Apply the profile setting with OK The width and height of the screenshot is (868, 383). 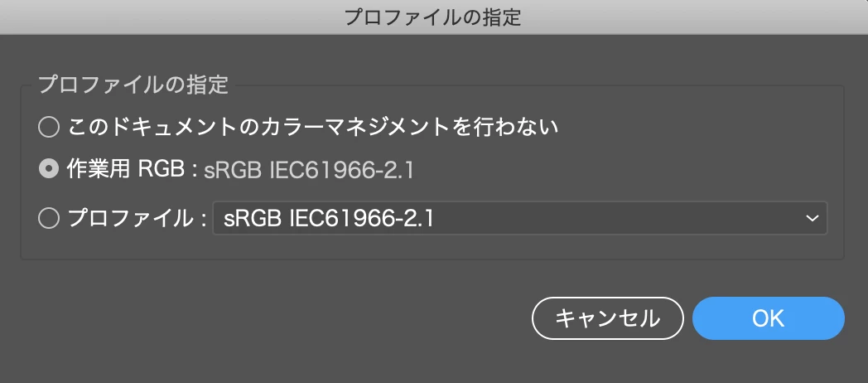point(769,318)
